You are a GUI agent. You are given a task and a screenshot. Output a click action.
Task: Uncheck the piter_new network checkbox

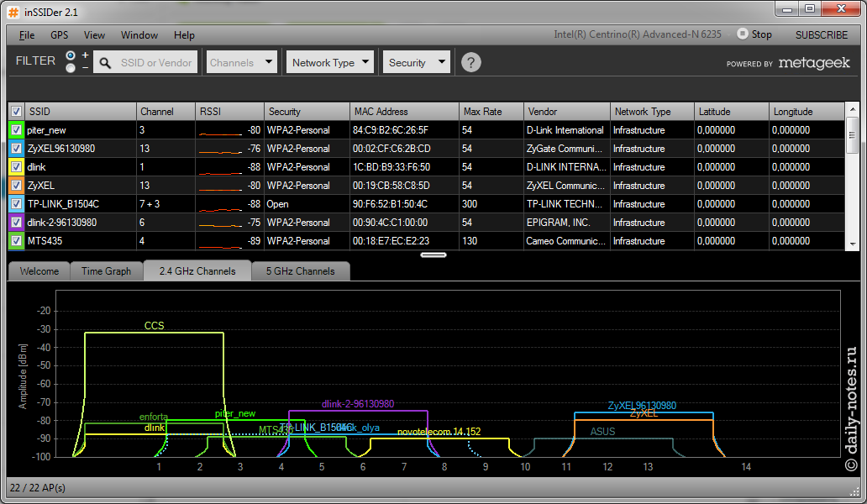tap(16, 130)
